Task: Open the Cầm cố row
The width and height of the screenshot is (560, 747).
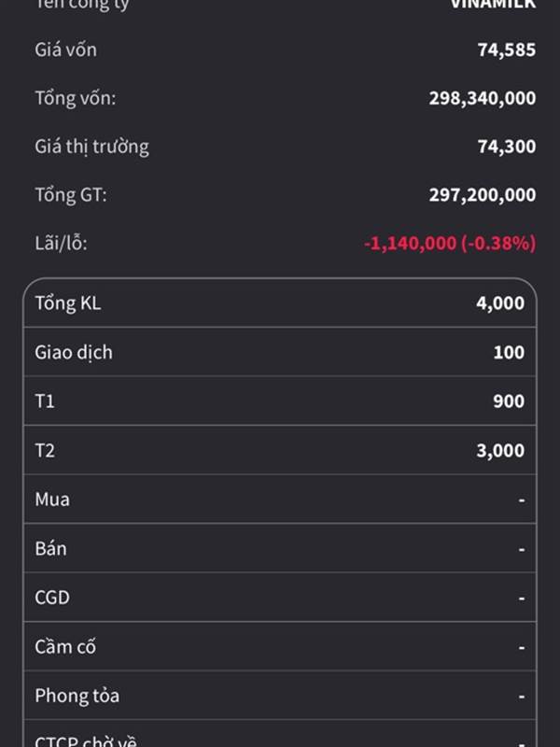Action: point(280,646)
